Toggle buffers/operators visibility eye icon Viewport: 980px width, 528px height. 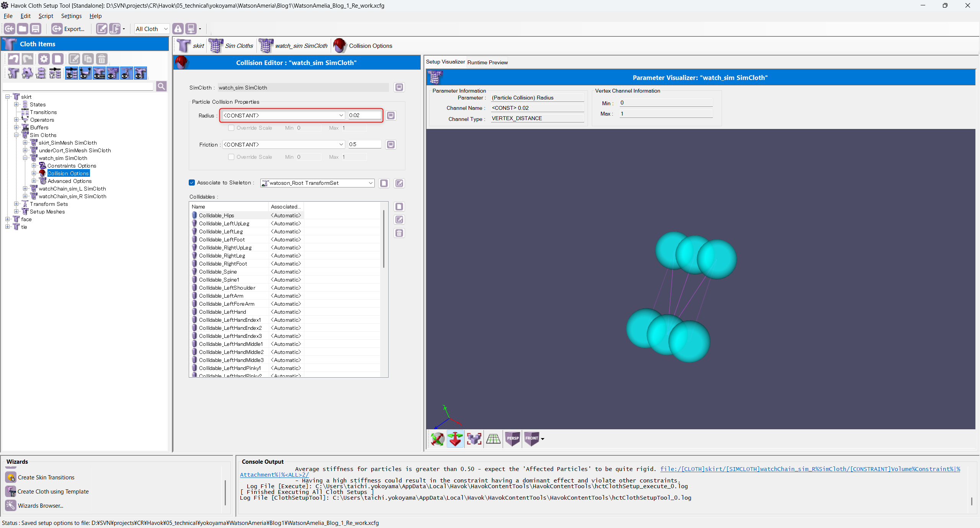(x=85, y=73)
